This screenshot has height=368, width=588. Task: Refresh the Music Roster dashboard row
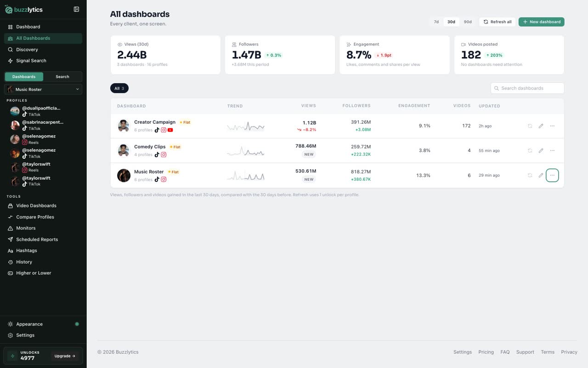pos(530,175)
